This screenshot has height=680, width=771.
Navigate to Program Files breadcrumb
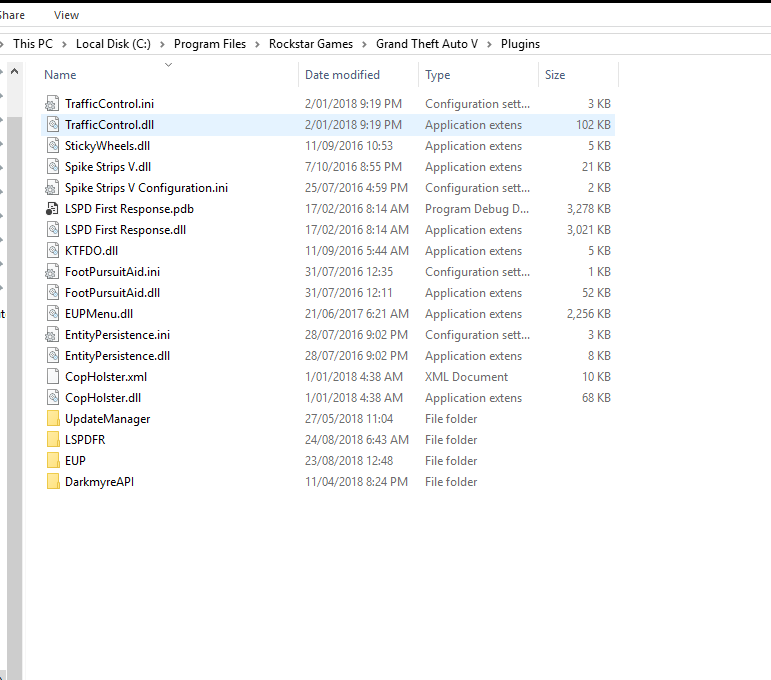tap(209, 44)
